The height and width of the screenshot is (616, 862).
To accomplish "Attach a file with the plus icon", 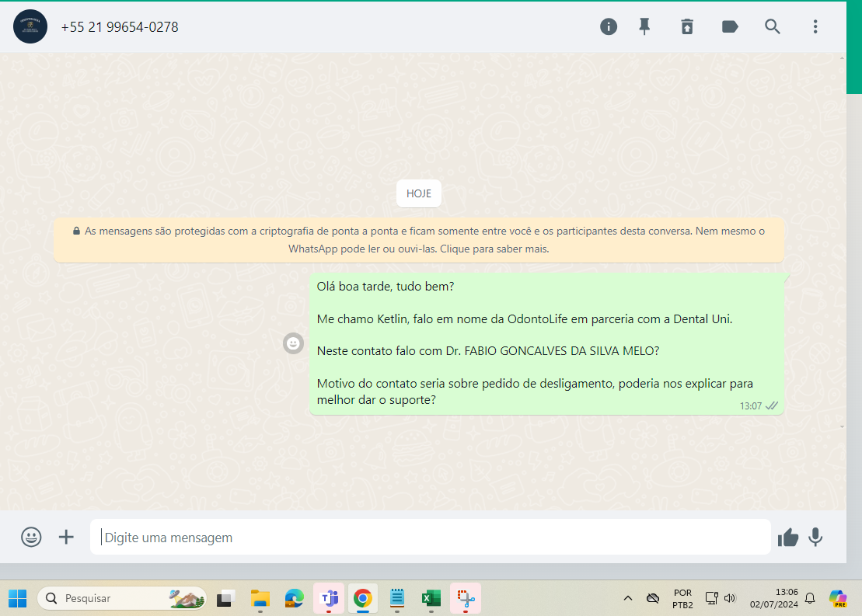I will click(66, 537).
